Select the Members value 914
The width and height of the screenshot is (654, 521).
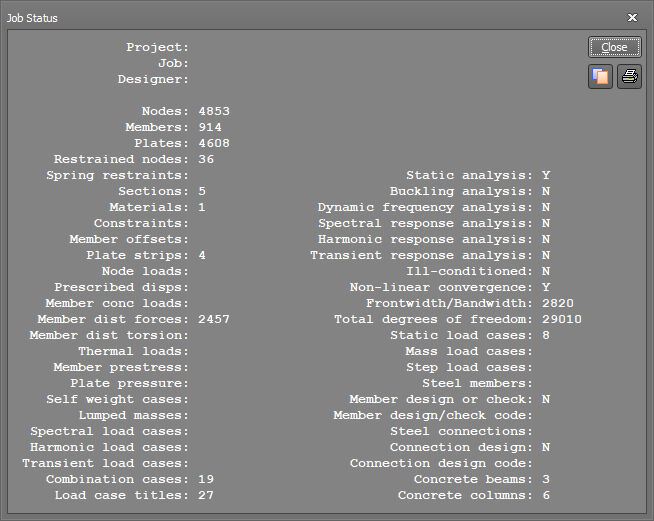pyautogui.click(x=210, y=127)
